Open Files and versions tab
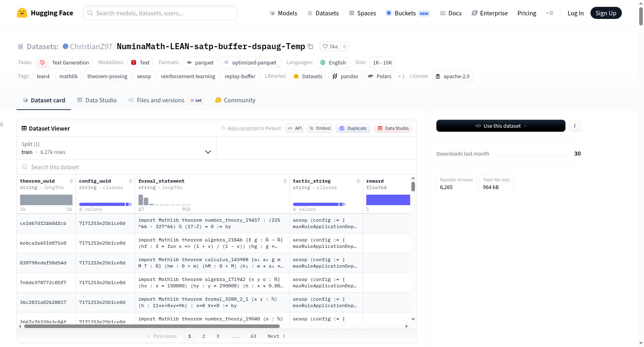Screen dimensions: 644x347 pyautogui.click(x=166, y=100)
